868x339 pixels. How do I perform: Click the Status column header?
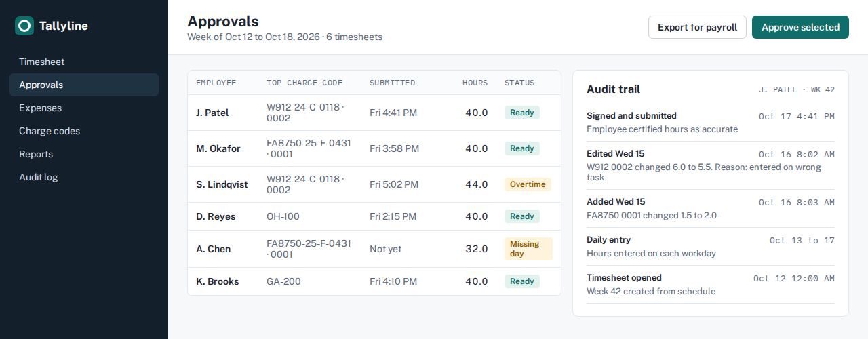(519, 83)
